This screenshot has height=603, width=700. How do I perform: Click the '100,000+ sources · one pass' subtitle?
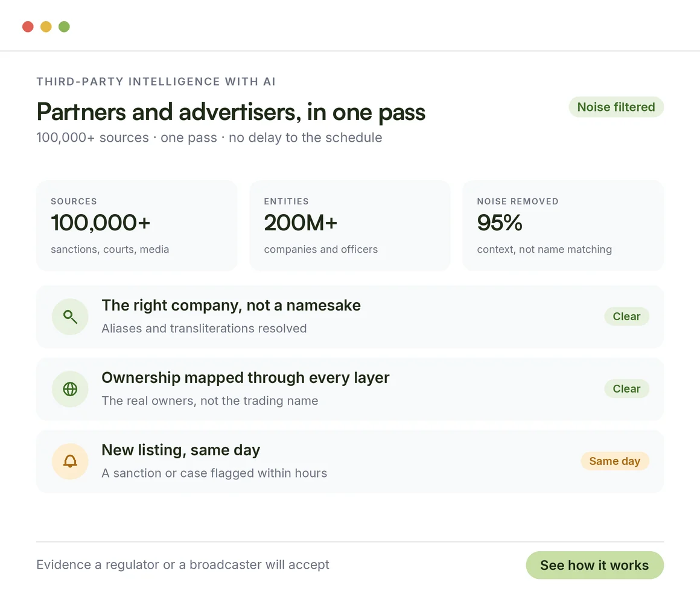[209, 137]
